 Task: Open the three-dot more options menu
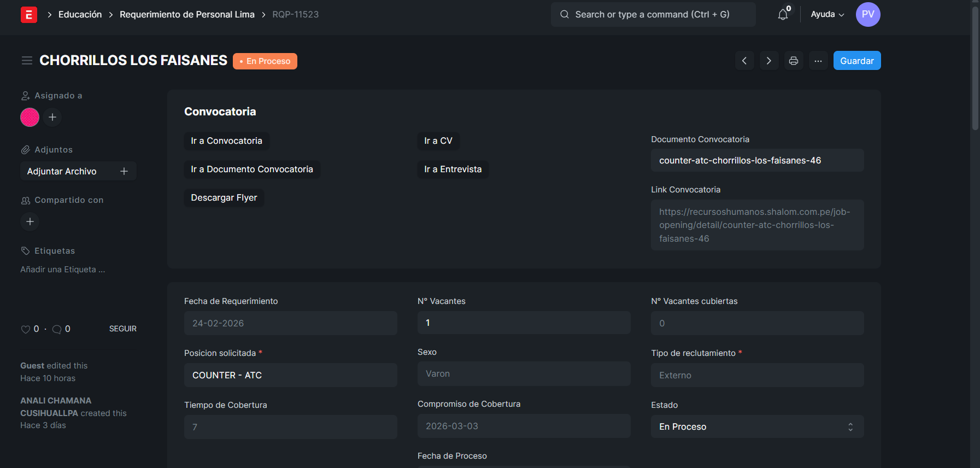[x=818, y=61]
